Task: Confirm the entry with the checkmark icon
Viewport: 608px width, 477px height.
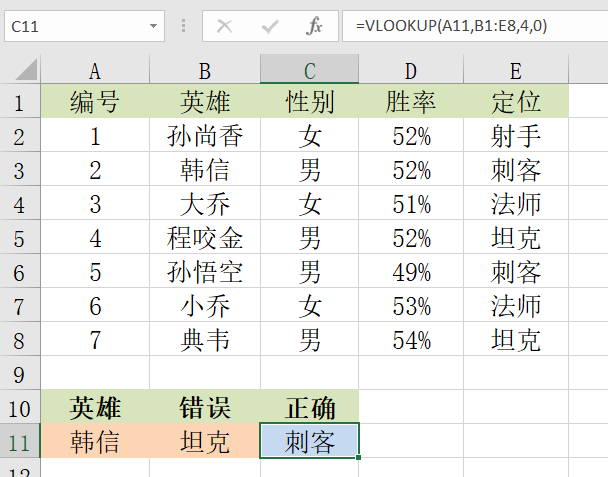Action: pyautogui.click(x=270, y=27)
